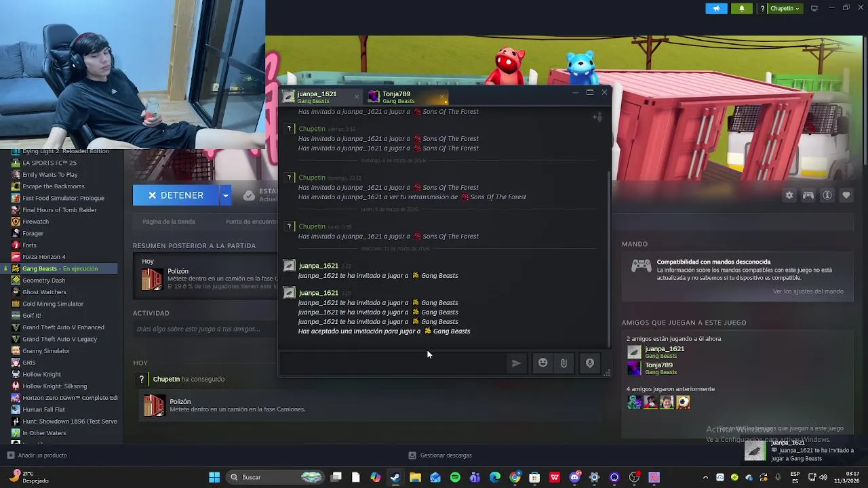This screenshot has width=868, height=488.
Task: Click taskbar Buscar search box
Action: coord(275,477)
